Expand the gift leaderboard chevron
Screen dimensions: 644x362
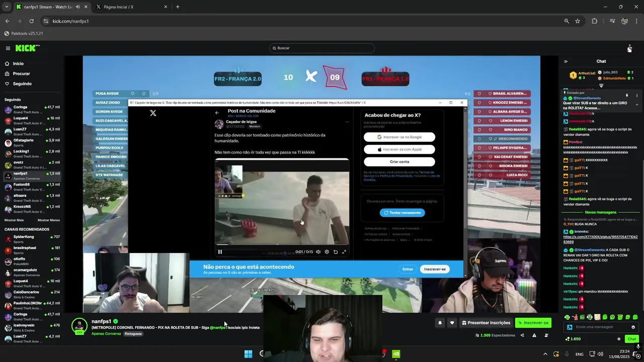[x=601, y=85]
